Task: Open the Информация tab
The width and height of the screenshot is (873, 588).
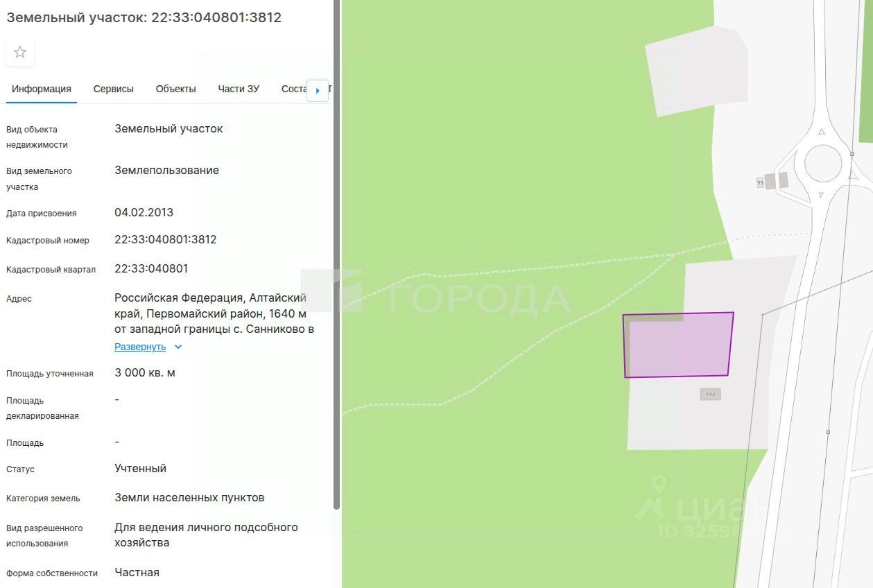Action: (42, 89)
